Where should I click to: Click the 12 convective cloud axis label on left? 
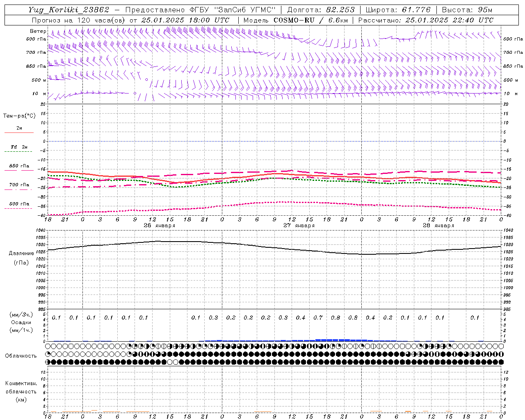pyautogui.click(x=43, y=372)
